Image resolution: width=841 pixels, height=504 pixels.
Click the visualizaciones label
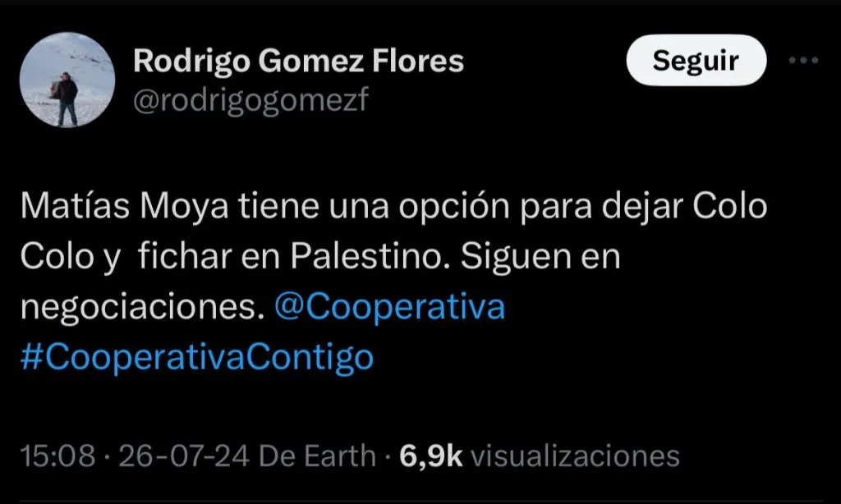click(575, 456)
